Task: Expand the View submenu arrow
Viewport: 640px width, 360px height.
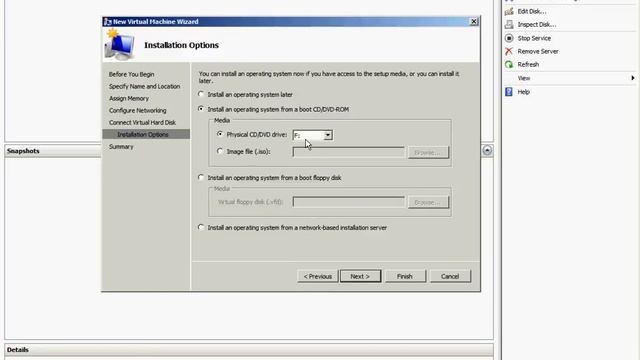Action: [633, 78]
